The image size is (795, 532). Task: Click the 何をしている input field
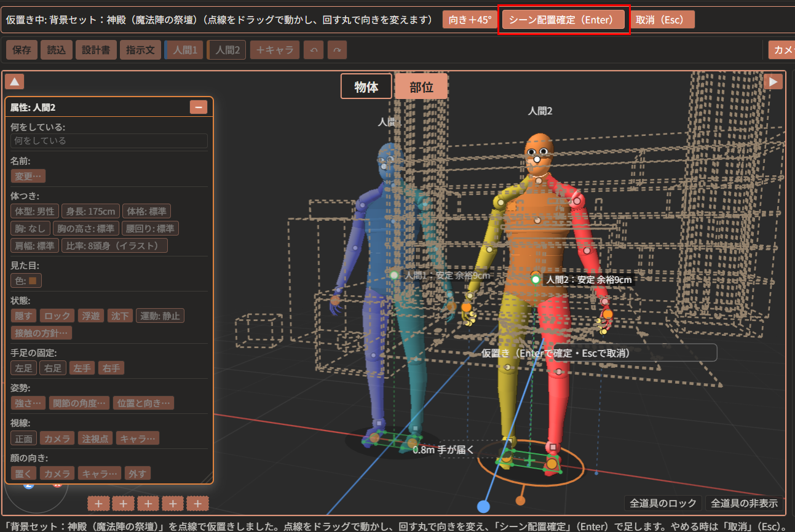[109, 141]
